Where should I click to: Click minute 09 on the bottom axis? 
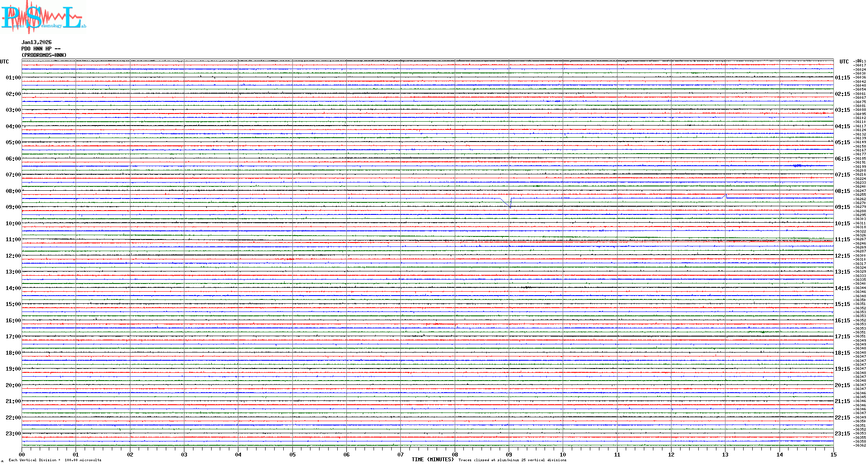(x=509, y=454)
